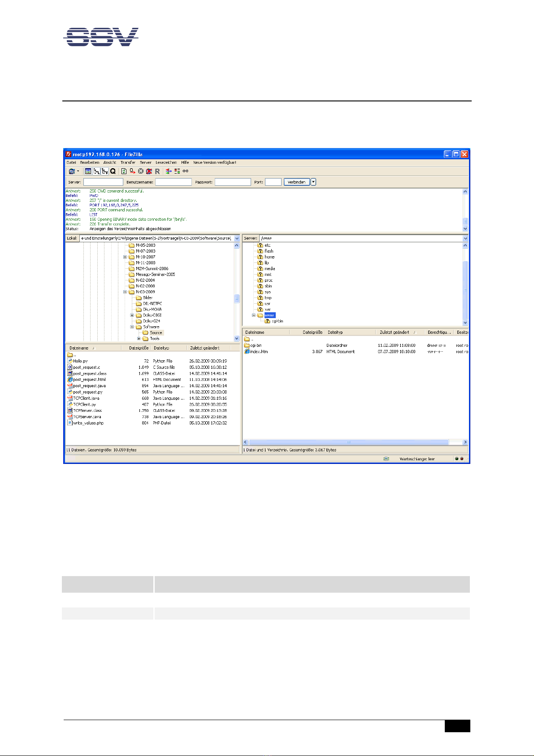Screen dimensions: 534x756
Task: Collapse the Software folder
Action: (x=132, y=327)
